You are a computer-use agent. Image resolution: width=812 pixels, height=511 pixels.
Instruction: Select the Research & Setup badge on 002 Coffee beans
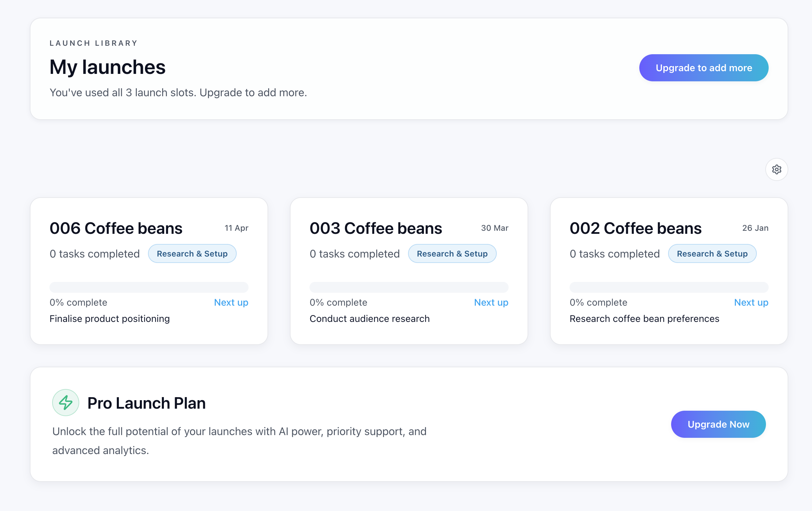[x=712, y=253]
